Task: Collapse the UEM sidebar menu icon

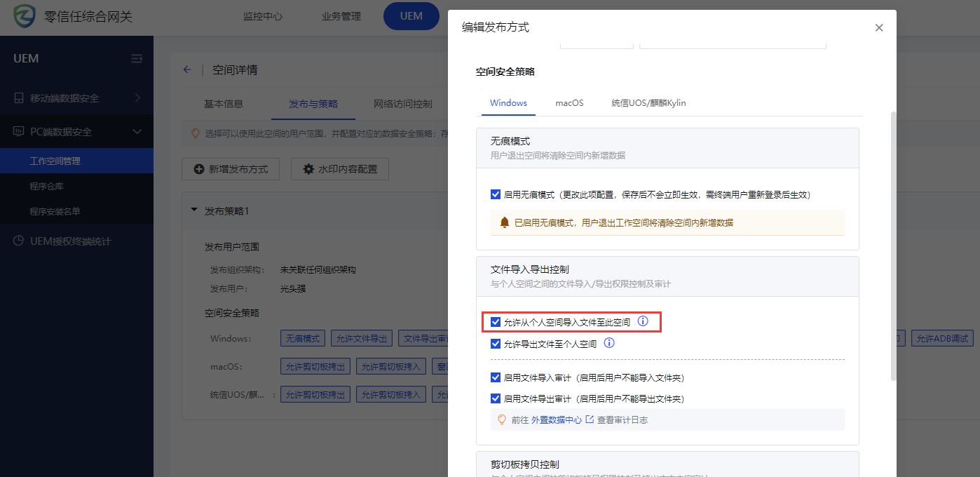Action: pyautogui.click(x=137, y=58)
